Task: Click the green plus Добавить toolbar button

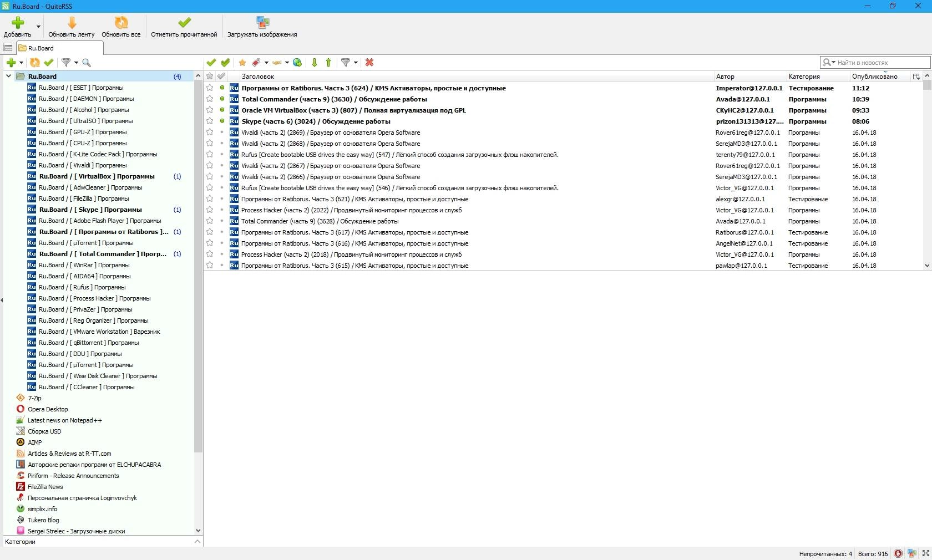Action: (17, 26)
